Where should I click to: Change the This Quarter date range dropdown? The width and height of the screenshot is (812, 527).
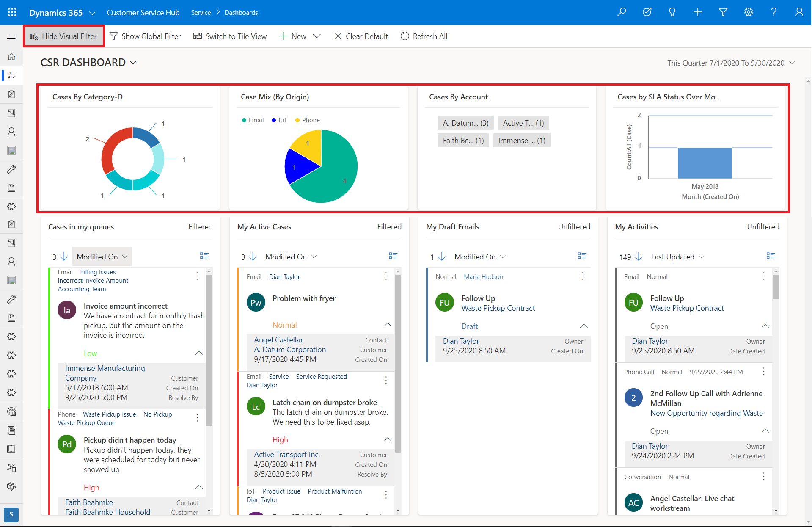click(731, 63)
